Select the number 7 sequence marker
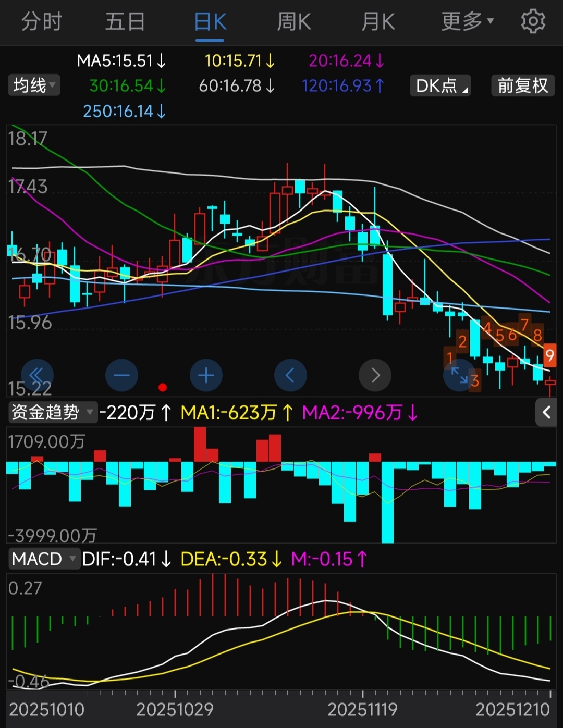 pos(524,325)
